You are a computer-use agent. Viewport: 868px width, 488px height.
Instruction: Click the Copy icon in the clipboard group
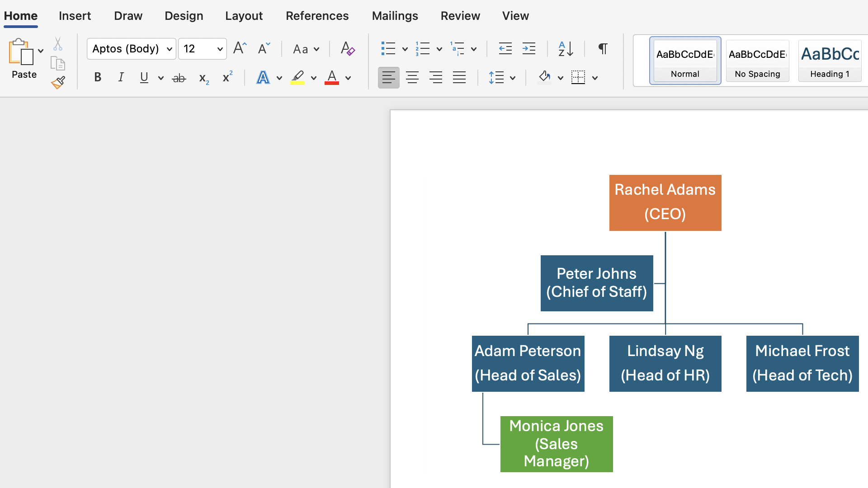pyautogui.click(x=58, y=63)
